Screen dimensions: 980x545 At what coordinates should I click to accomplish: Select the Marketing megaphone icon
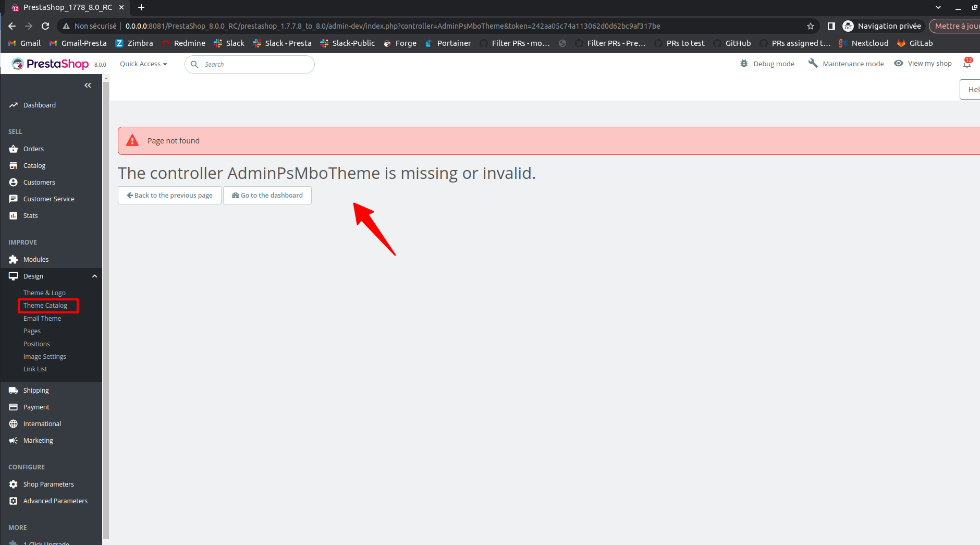point(13,440)
